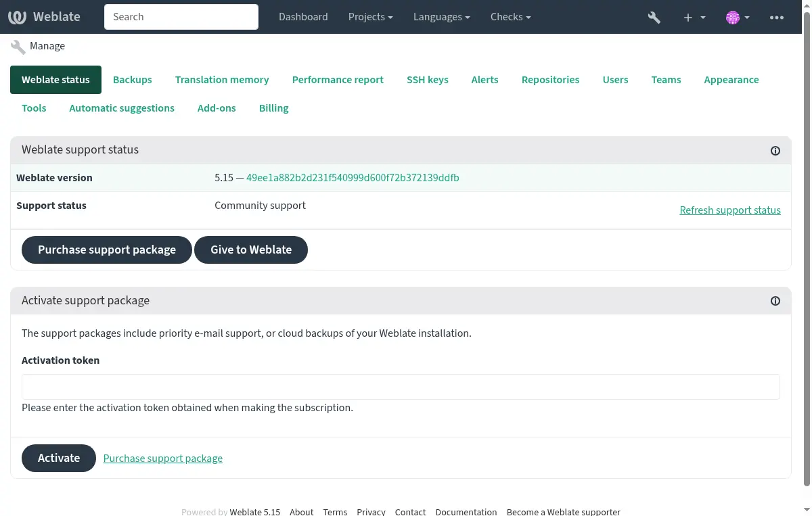Open the Performance report tab
The width and height of the screenshot is (812, 516).
pyautogui.click(x=338, y=80)
